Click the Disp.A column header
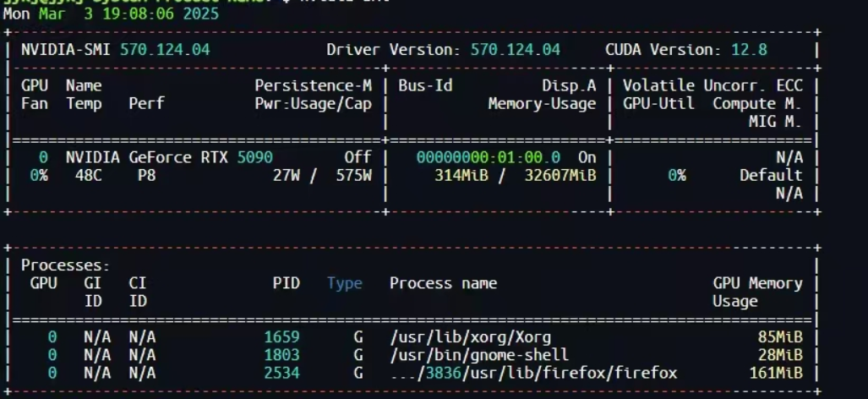Viewport: 868px width, 399px height. [x=569, y=85]
